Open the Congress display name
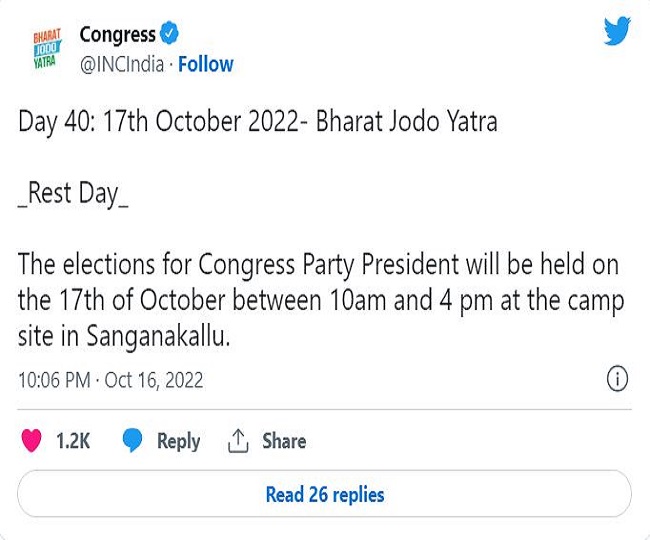This screenshot has height=540, width=650. [118, 34]
